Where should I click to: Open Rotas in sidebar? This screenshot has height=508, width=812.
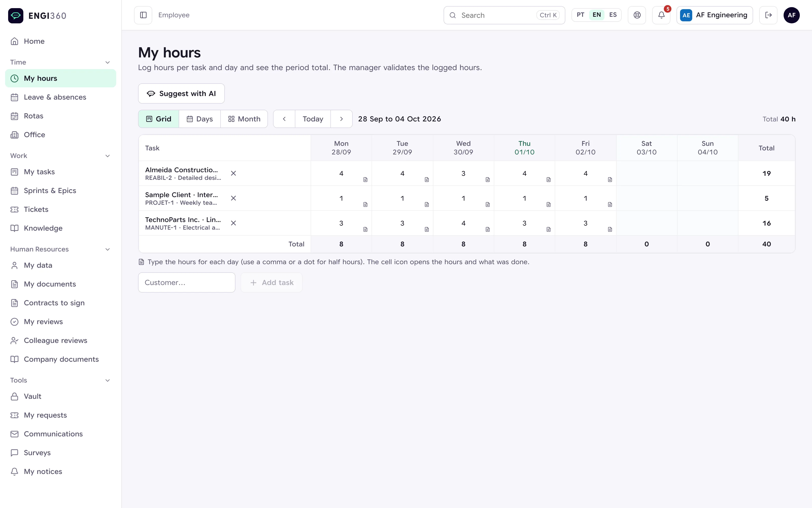pyautogui.click(x=60, y=116)
